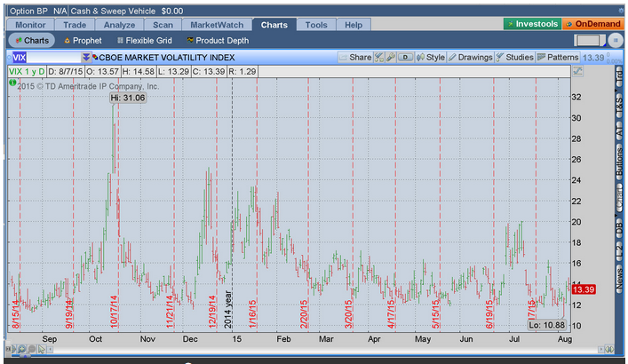The width and height of the screenshot is (628, 364).
Task: Toggle the Trd side panel button
Action: tap(619, 77)
